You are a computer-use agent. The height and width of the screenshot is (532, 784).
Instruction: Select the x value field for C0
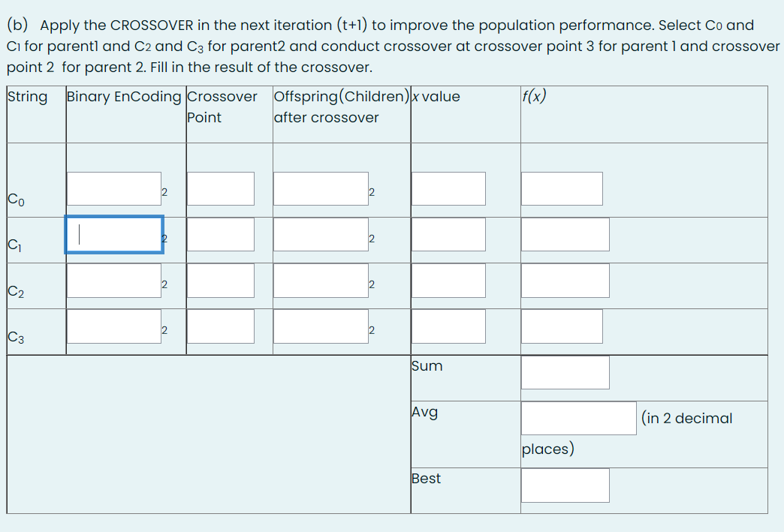click(448, 188)
